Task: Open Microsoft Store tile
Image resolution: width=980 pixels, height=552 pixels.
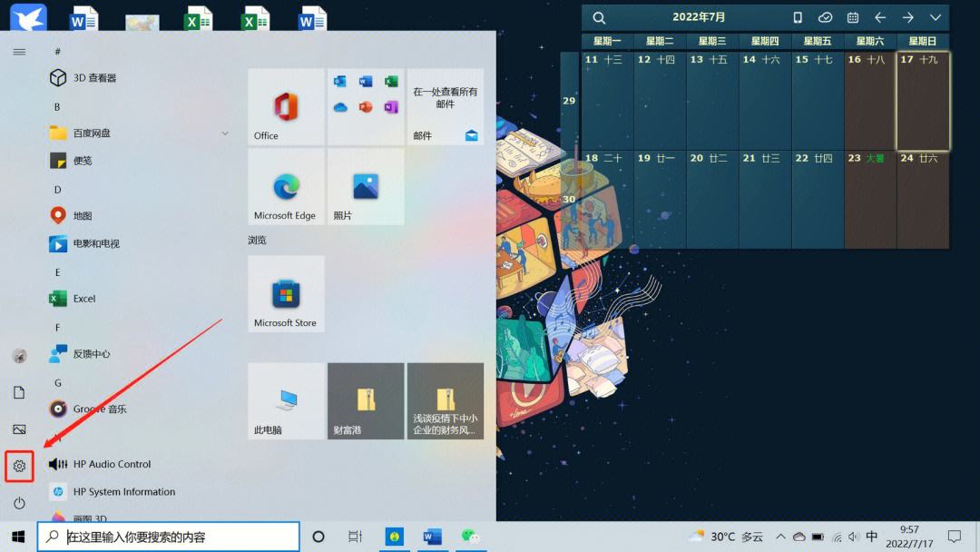Action: pyautogui.click(x=286, y=294)
